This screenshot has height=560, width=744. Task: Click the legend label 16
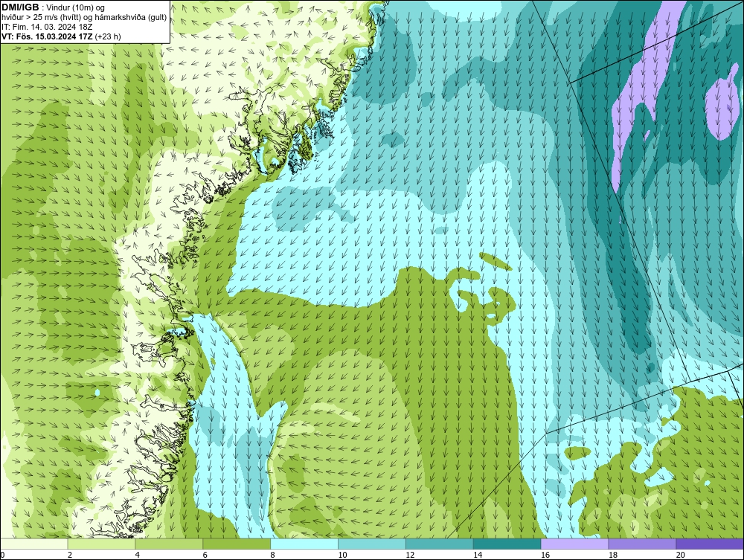pos(545,555)
